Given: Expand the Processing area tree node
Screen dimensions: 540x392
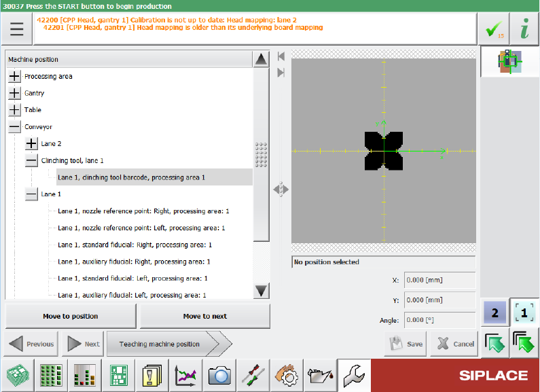Looking at the screenshot, I should coord(15,77).
